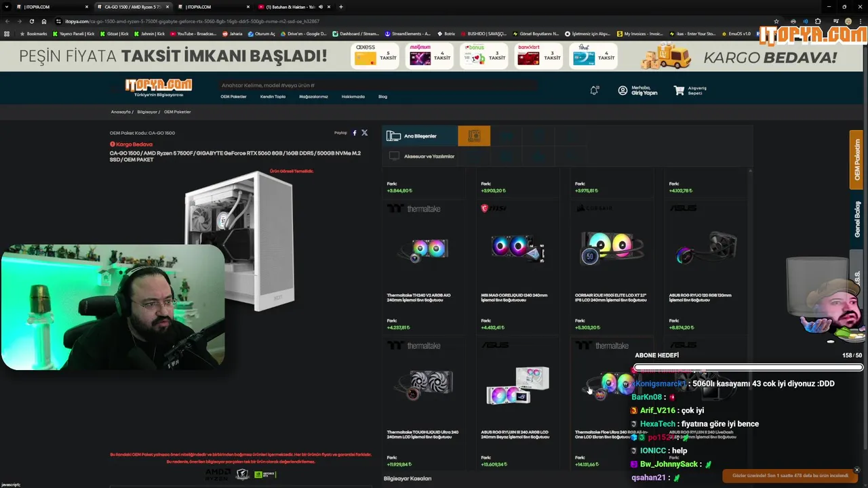Viewport: 868px width, 488px height.
Task: Select the ASUS ROG RYUO 120 RGB cooler
Action: pos(706,268)
